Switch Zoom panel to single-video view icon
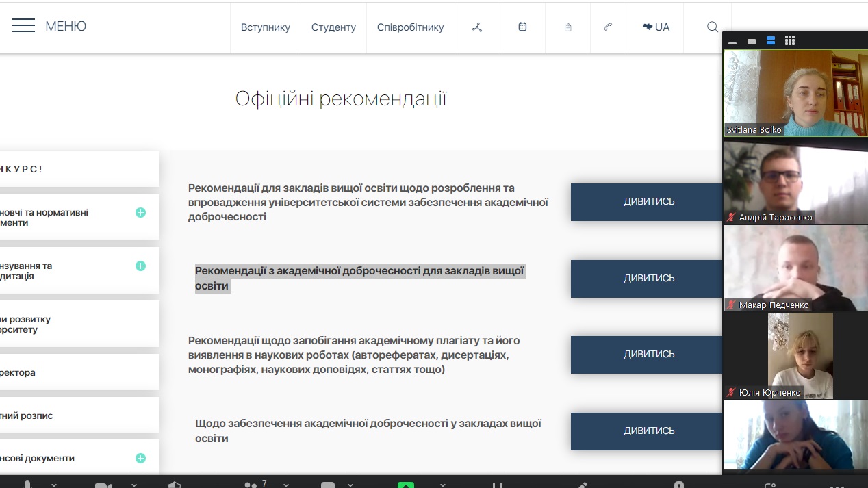Screen dimensions: 868x488 coord(752,42)
